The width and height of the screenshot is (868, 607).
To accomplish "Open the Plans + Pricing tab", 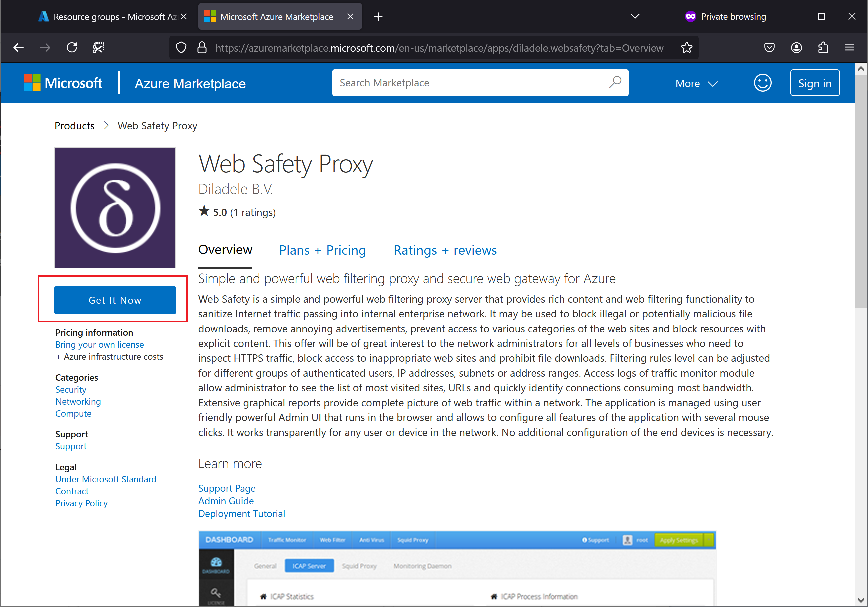I will 322,250.
